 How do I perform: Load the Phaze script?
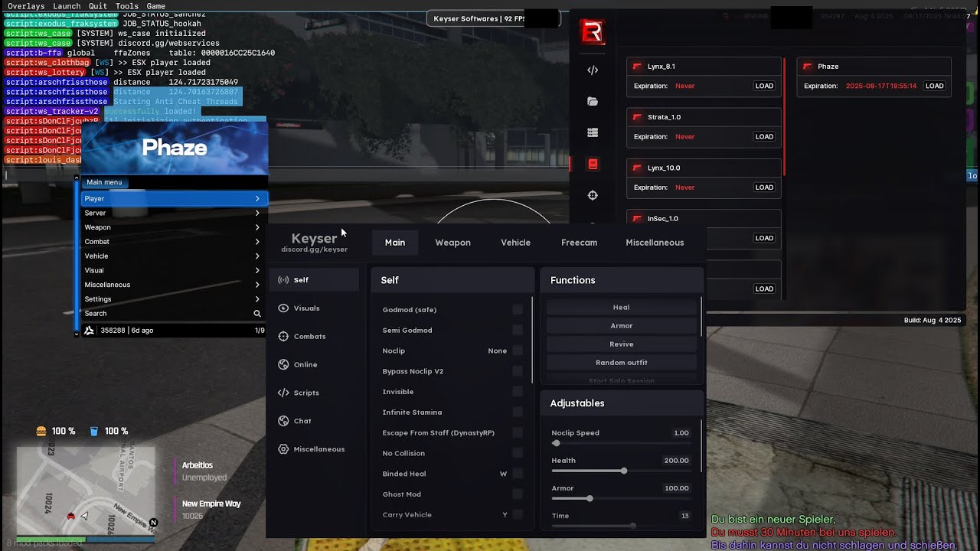point(935,86)
